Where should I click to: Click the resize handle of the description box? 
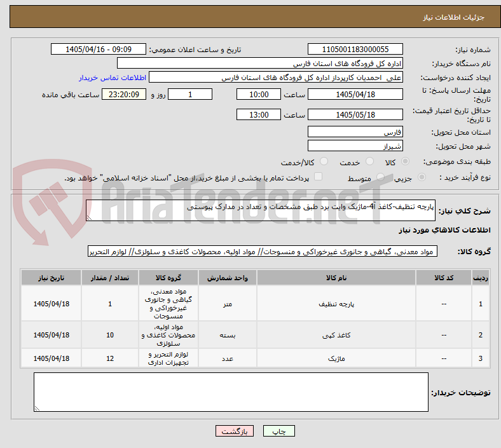(x=89, y=217)
